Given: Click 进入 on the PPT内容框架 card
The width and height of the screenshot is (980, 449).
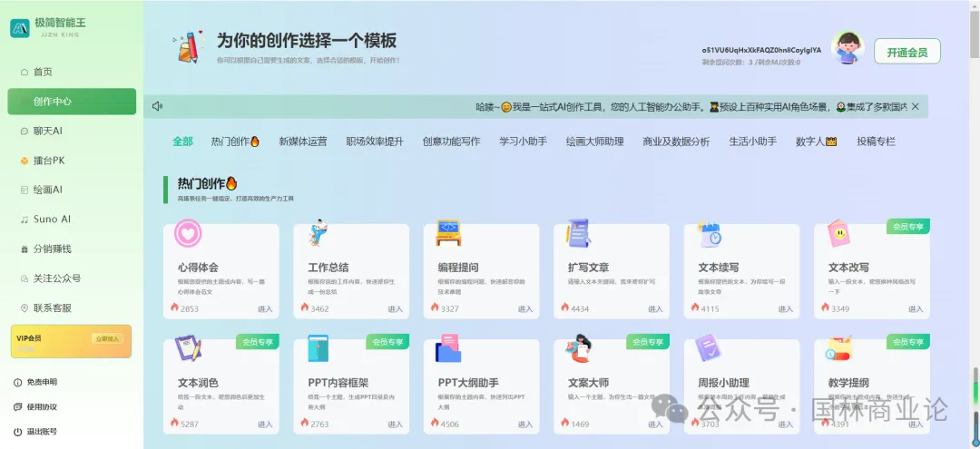Looking at the screenshot, I should pos(395,424).
